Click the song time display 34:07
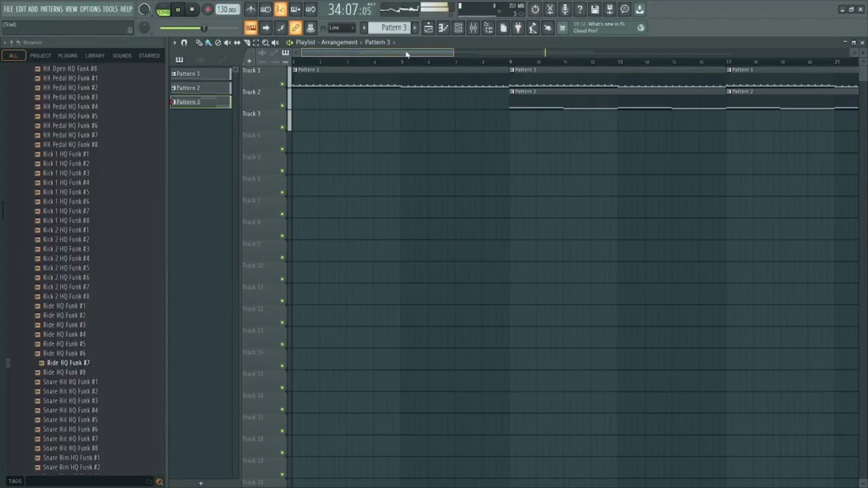This screenshot has width=868, height=488. point(349,9)
